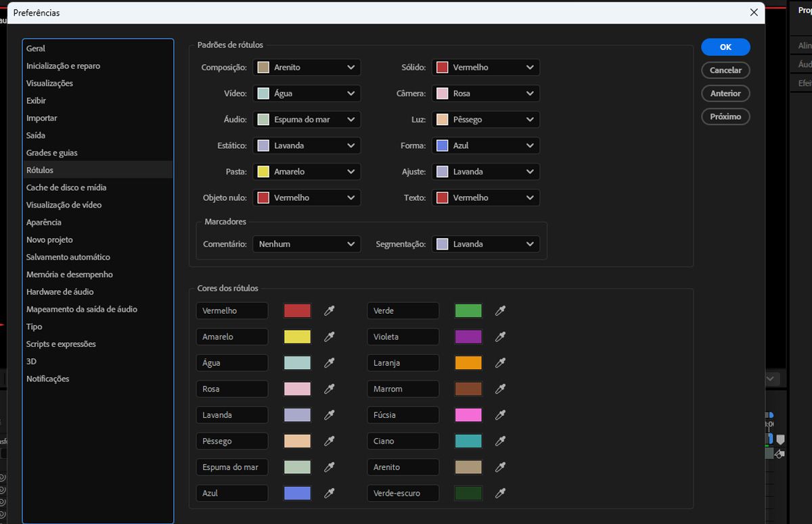Viewport: 812px width, 524px height.
Task: Pick Vermelho label color with eyedropper
Action: coord(330,311)
